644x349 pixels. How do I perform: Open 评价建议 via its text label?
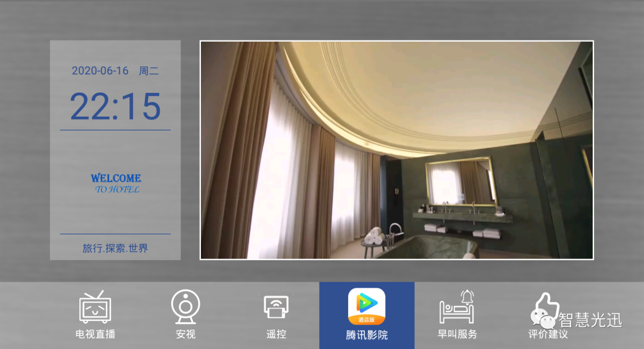pyautogui.click(x=548, y=335)
